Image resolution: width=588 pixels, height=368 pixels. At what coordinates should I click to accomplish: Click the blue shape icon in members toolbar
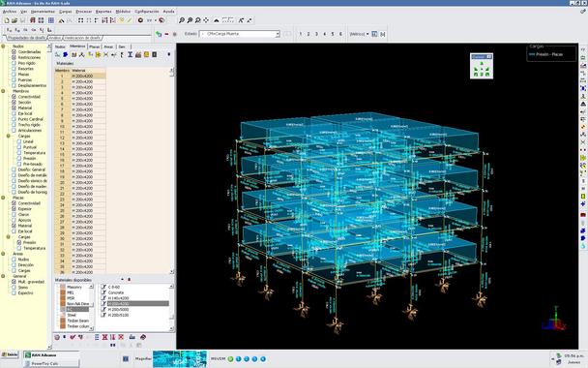coord(66,55)
